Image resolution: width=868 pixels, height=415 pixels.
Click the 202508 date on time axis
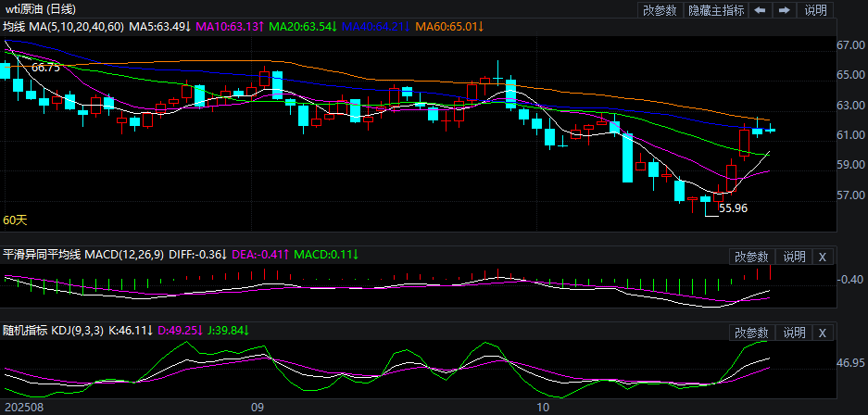tap(22, 407)
